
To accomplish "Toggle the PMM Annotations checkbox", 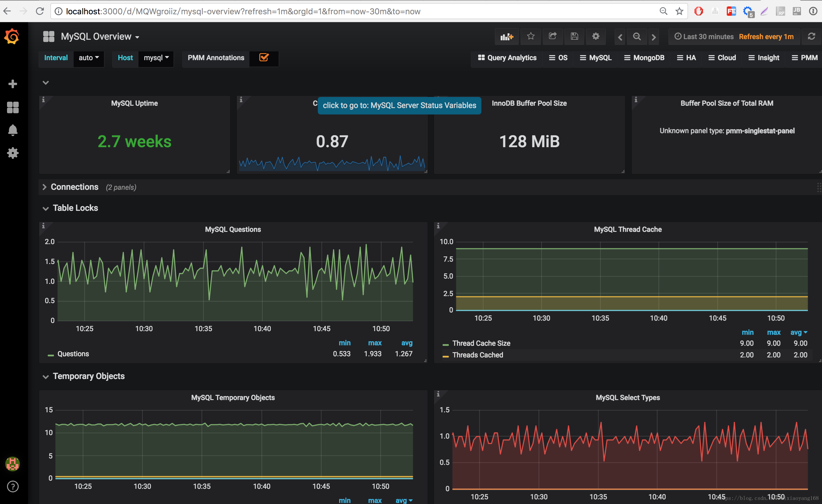I will [264, 57].
